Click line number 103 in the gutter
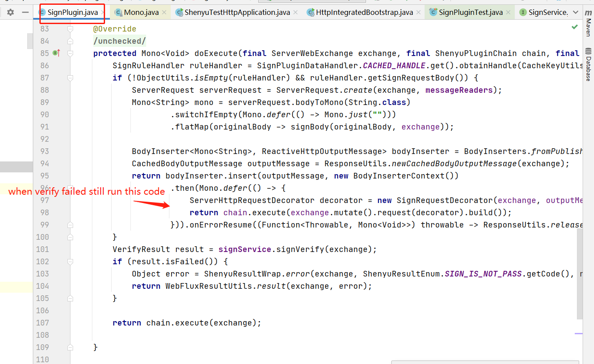594x364 pixels. [x=42, y=274]
